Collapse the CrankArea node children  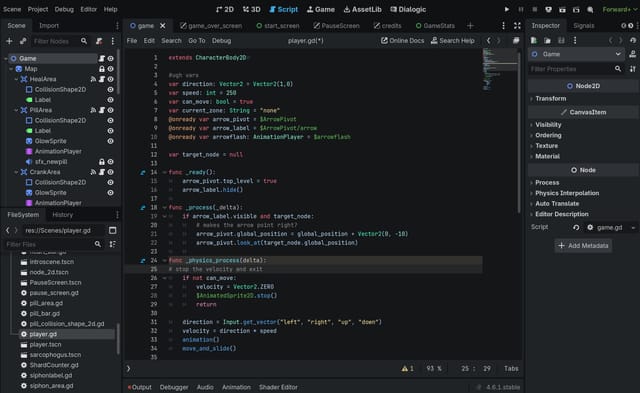click(x=16, y=172)
